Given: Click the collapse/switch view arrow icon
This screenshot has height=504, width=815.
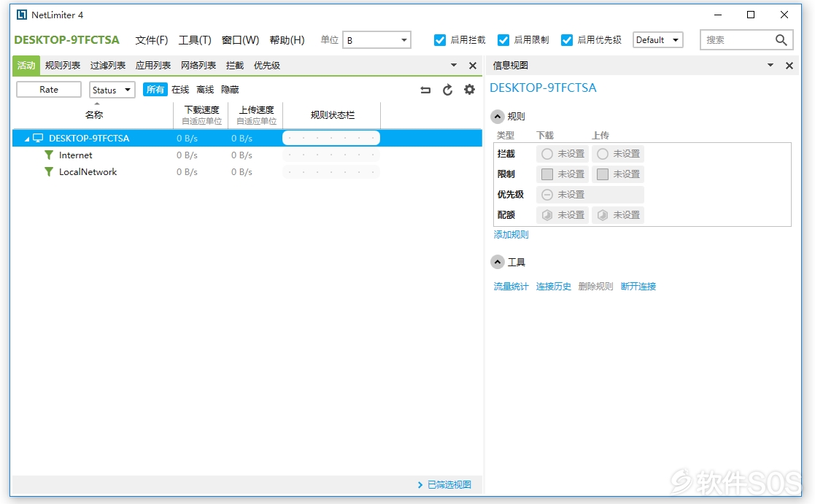Looking at the screenshot, I should (x=425, y=90).
